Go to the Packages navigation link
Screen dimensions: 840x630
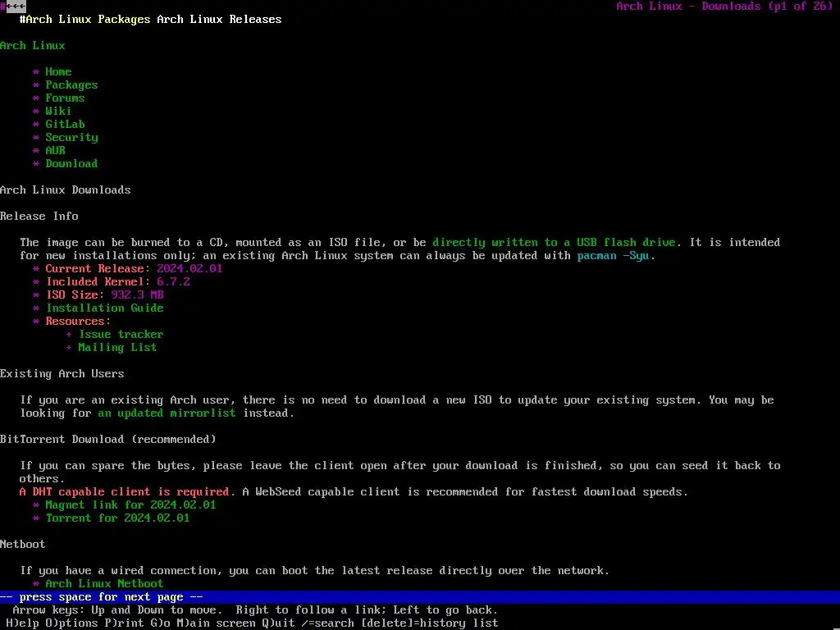click(x=72, y=85)
